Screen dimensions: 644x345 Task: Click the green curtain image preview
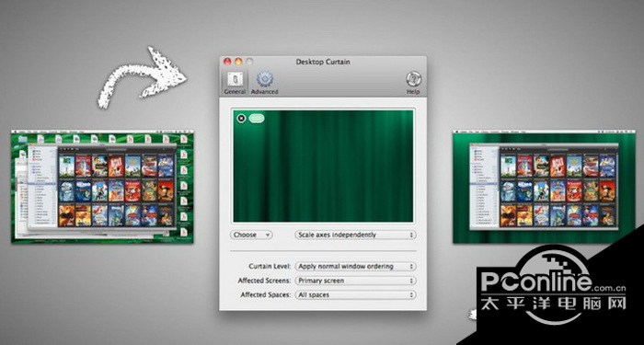(323, 166)
